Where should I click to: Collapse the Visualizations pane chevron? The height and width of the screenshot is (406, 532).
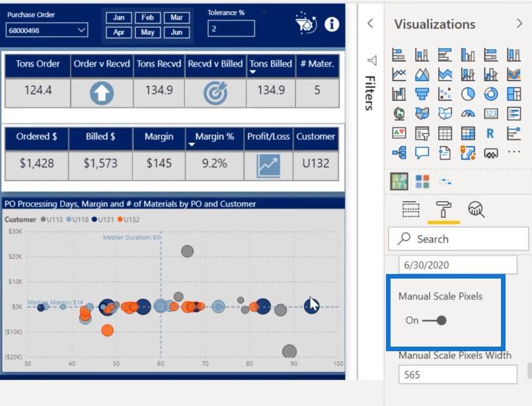tap(519, 23)
